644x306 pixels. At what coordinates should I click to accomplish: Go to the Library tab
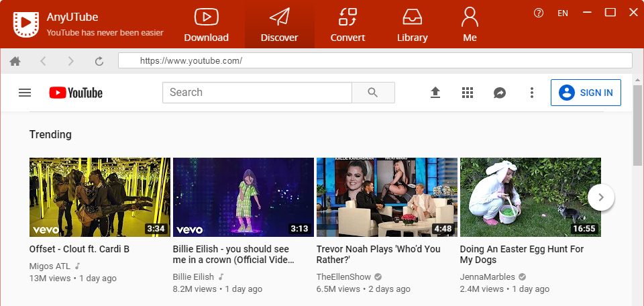(x=413, y=25)
